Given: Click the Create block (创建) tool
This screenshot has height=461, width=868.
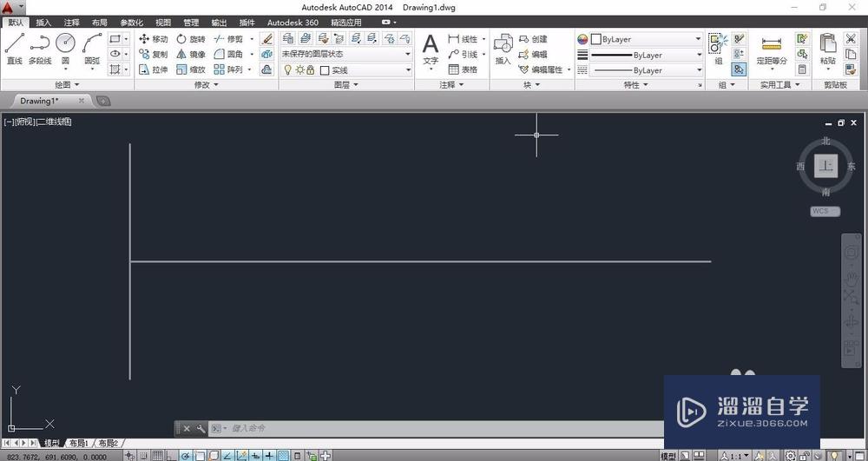Looking at the screenshot, I should pyautogui.click(x=533, y=39).
